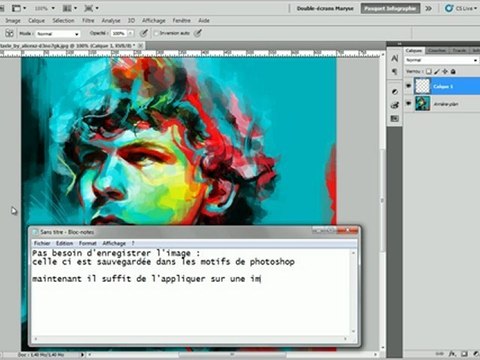Toggle lock all padlock icon

click(453, 71)
